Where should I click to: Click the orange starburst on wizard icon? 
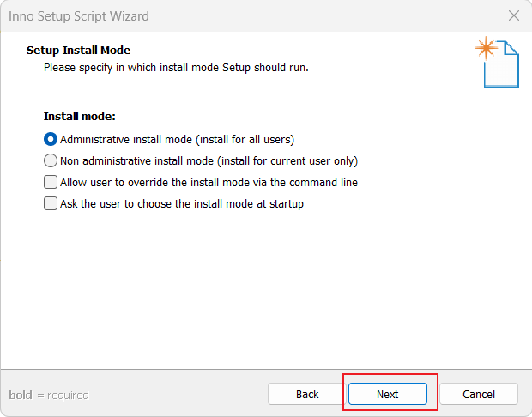tap(486, 48)
